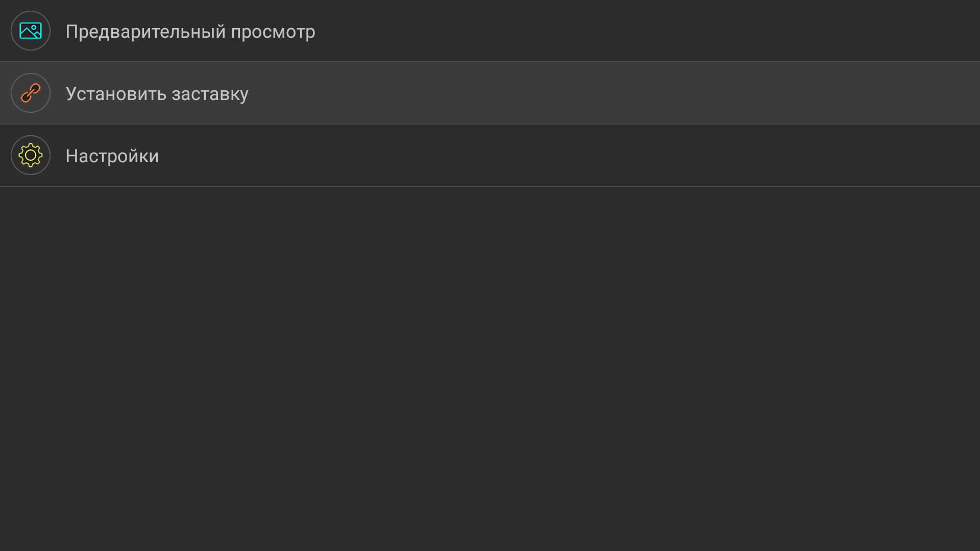The width and height of the screenshot is (980, 551).
Task: Set screensaver using the chain icon
Action: coord(31,93)
